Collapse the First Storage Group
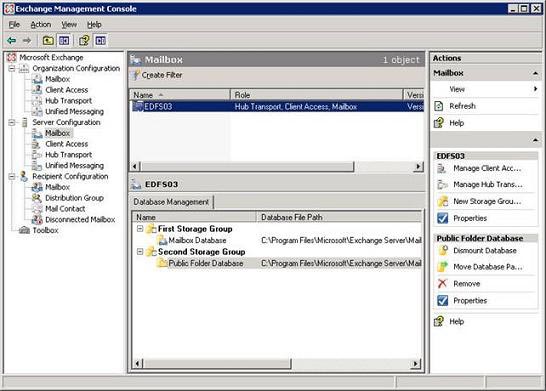Viewport: 546px width, 391px height. 140,228
